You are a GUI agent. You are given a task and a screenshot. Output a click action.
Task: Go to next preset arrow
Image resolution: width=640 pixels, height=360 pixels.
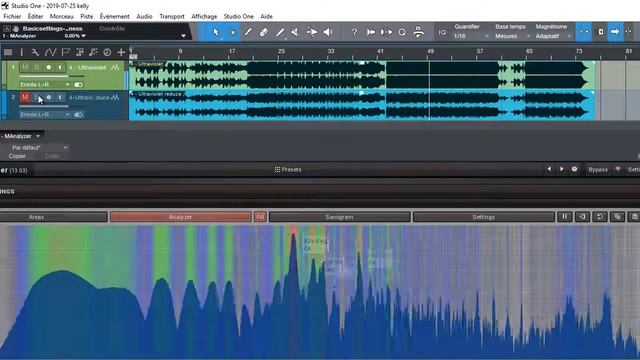(562, 169)
